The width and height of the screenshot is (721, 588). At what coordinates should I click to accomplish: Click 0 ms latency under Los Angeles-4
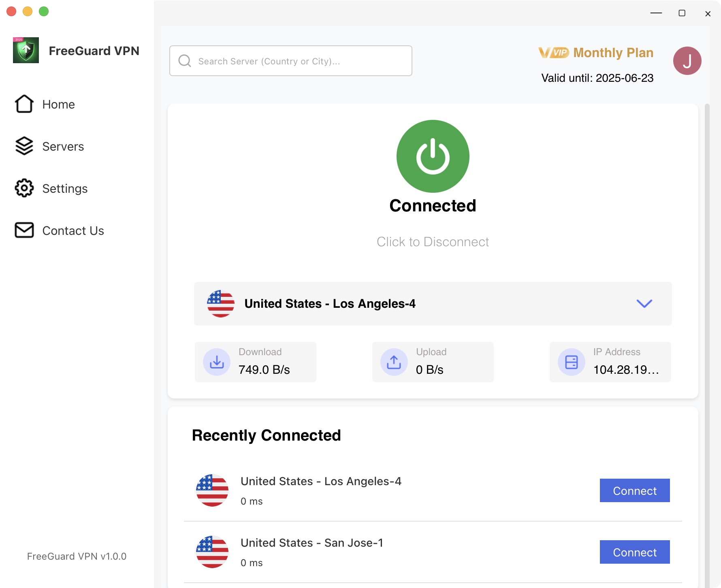[x=252, y=501]
